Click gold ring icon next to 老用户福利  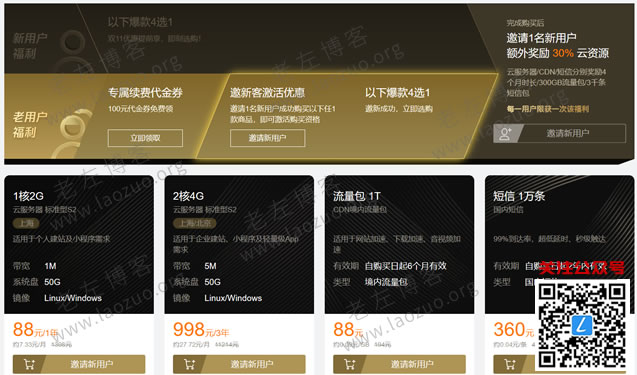point(75,124)
